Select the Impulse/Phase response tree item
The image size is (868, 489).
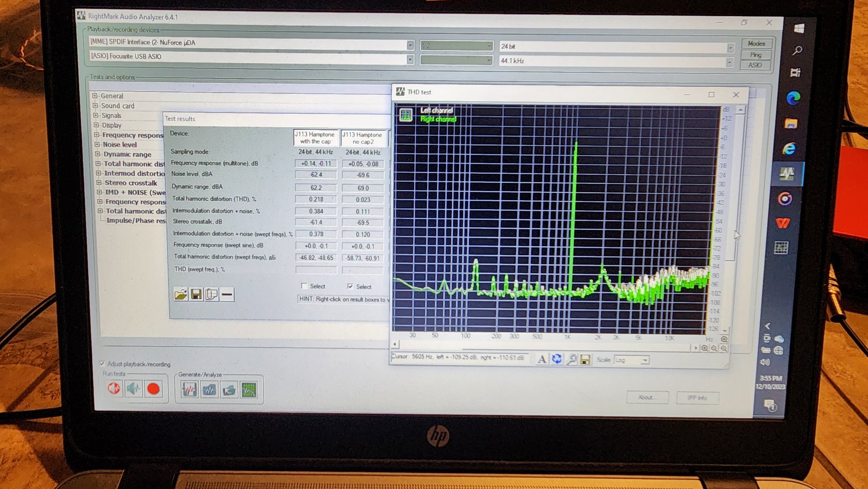coord(136,220)
